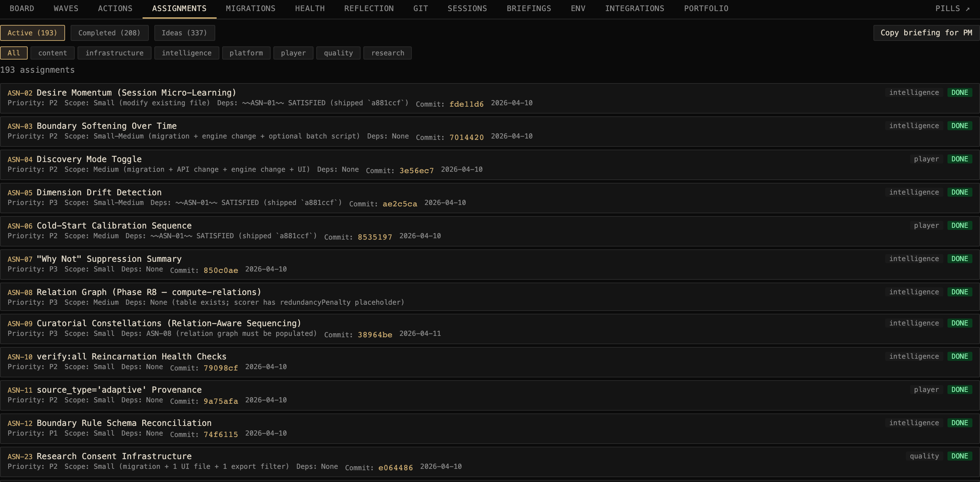Screen dimensions: 980x482
Task: Switch to the WAVES tab
Action: (66, 8)
